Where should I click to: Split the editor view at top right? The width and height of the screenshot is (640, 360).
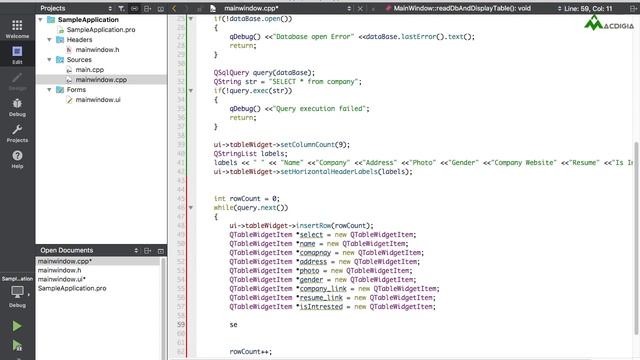point(633,8)
